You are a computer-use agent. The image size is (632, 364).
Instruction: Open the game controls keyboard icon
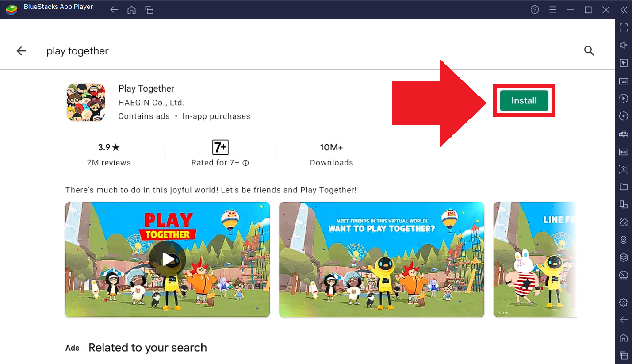(x=624, y=80)
